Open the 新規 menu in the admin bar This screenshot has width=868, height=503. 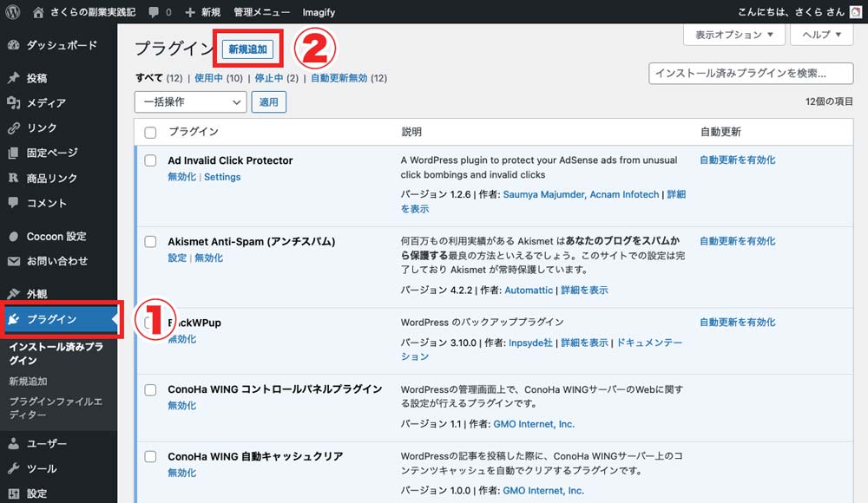click(x=211, y=12)
